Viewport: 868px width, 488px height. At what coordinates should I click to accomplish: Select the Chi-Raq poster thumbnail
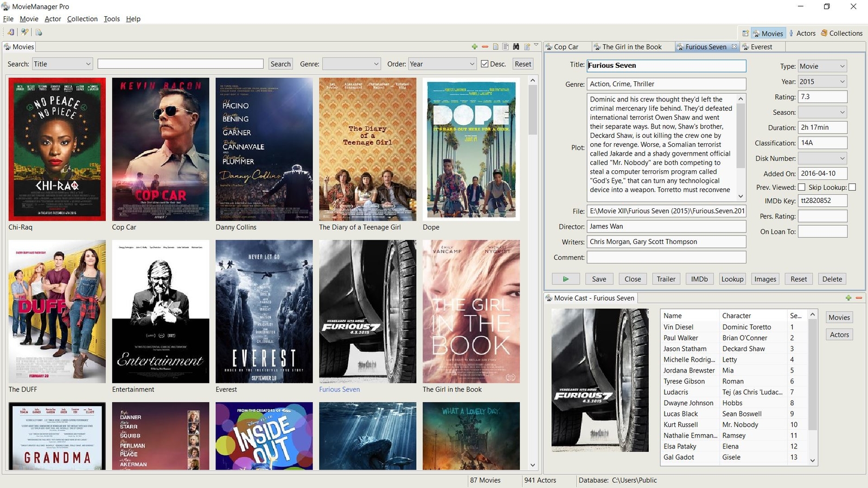click(x=57, y=149)
